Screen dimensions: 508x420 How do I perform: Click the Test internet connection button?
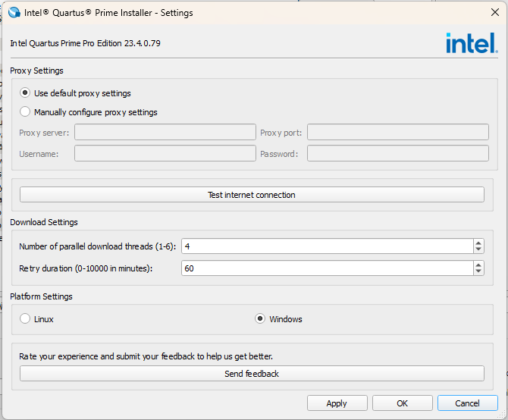click(x=252, y=195)
